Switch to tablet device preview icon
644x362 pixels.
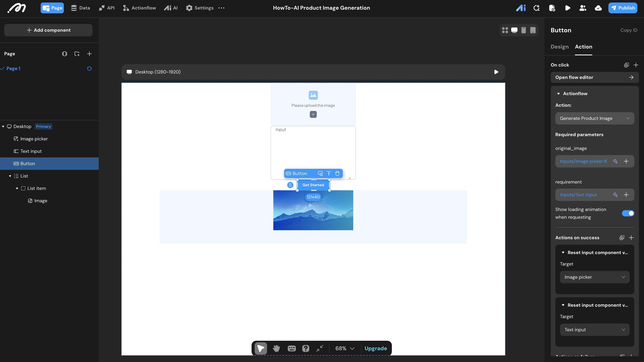point(533,30)
